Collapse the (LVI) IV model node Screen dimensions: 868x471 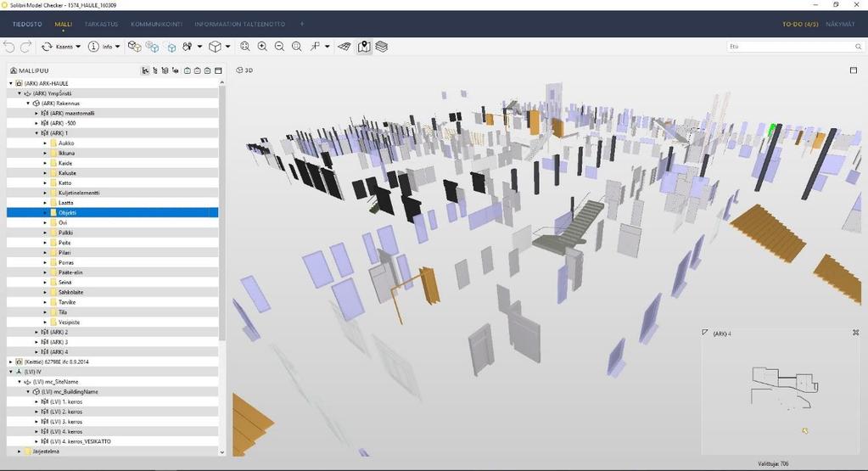[10, 372]
